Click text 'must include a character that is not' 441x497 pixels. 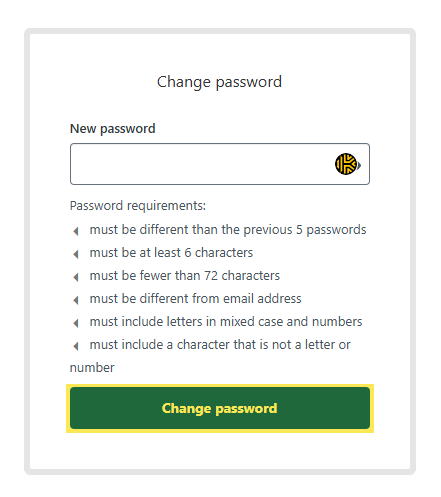point(190,345)
